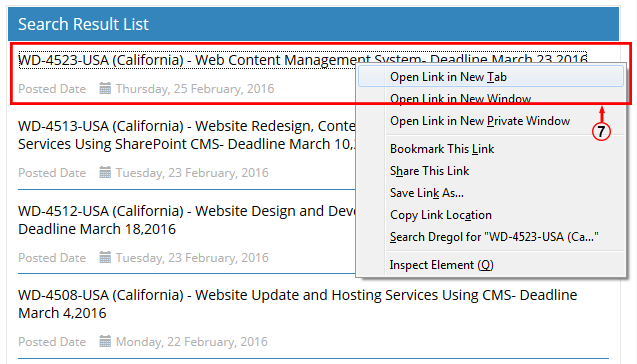Click calendar icon under WD-4512 listing
The image size is (637, 364).
click(105, 257)
